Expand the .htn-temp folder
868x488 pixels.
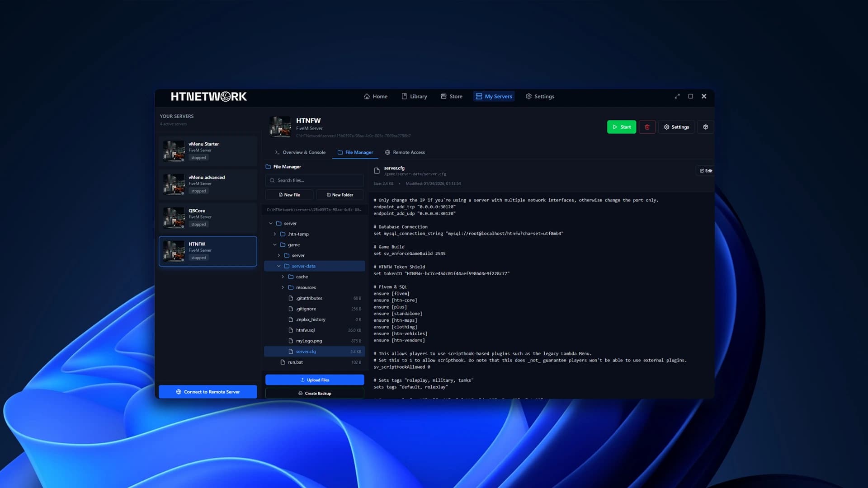tap(275, 234)
